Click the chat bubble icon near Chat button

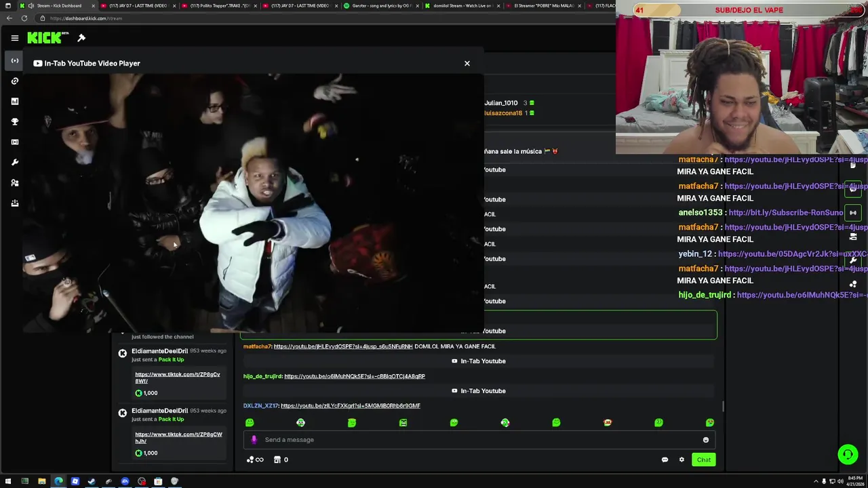tap(665, 460)
